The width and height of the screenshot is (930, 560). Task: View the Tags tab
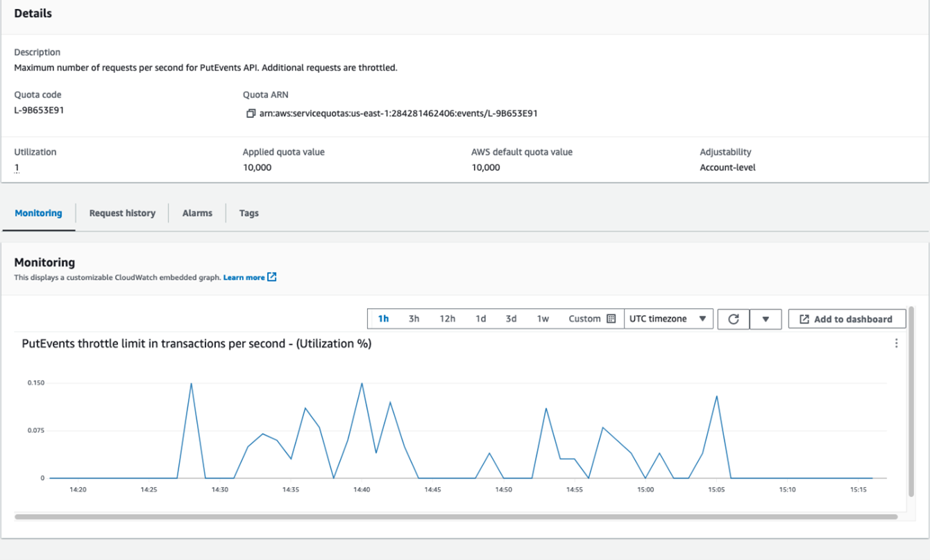coord(248,213)
